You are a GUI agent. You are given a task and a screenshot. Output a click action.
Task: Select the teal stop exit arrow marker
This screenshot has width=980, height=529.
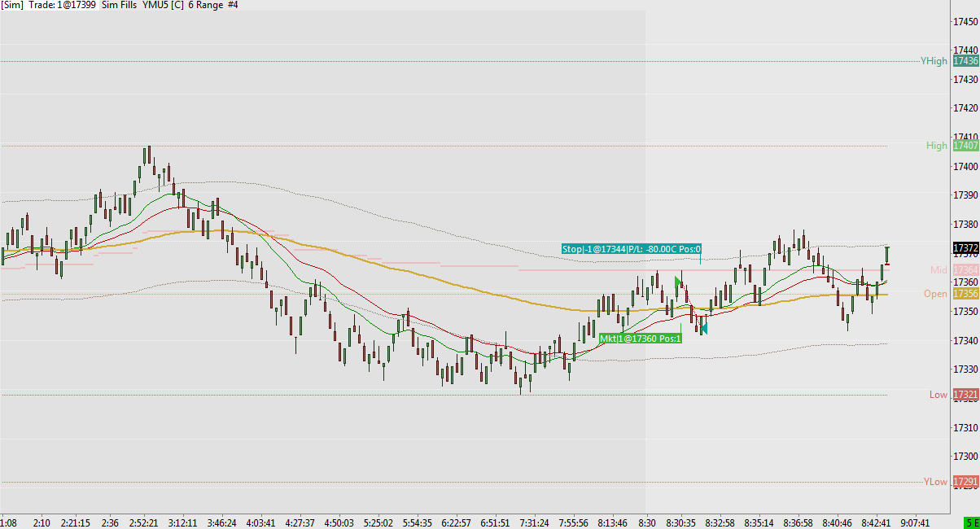pos(703,328)
